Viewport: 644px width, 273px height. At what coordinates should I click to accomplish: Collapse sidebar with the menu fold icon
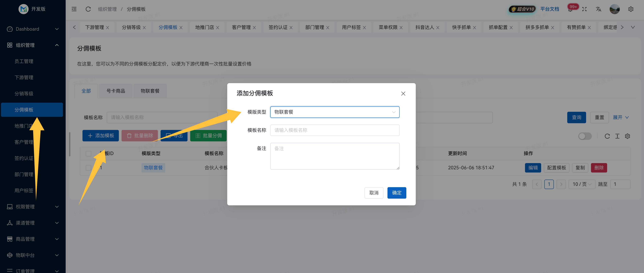(x=74, y=9)
